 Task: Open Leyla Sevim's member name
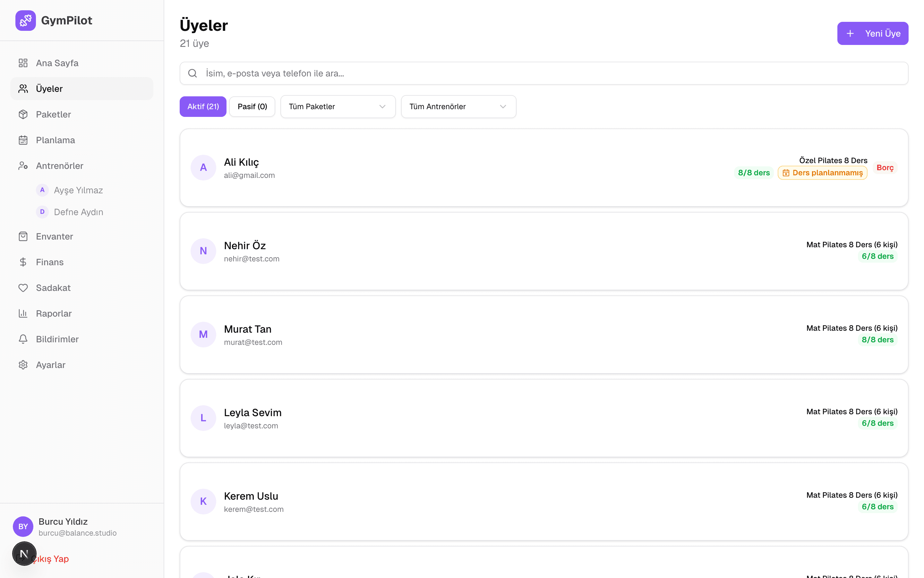click(252, 413)
